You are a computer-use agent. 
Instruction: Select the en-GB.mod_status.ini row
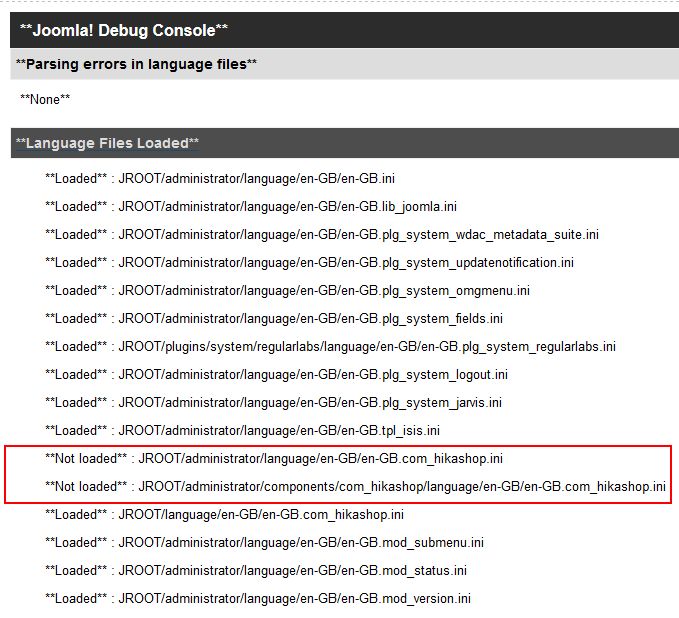[256, 571]
